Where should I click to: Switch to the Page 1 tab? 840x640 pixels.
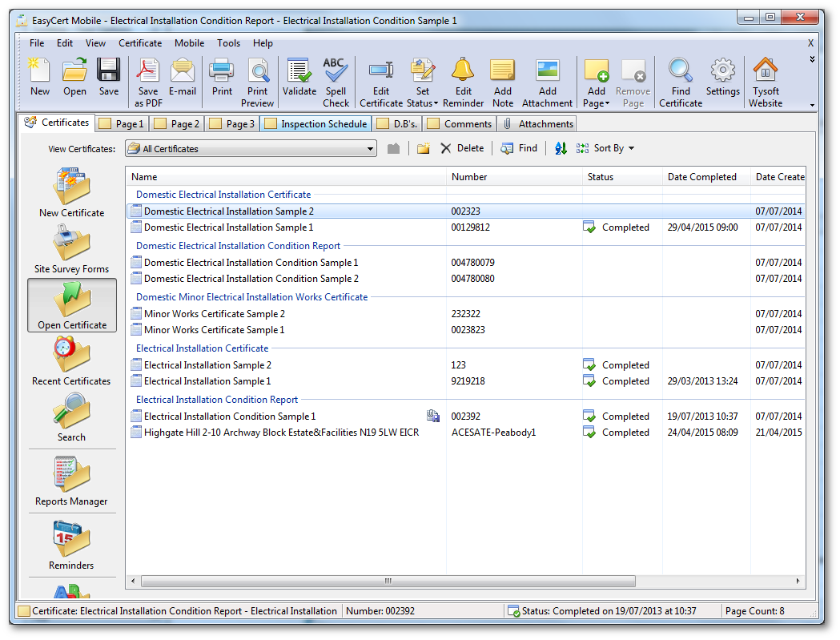(123, 124)
